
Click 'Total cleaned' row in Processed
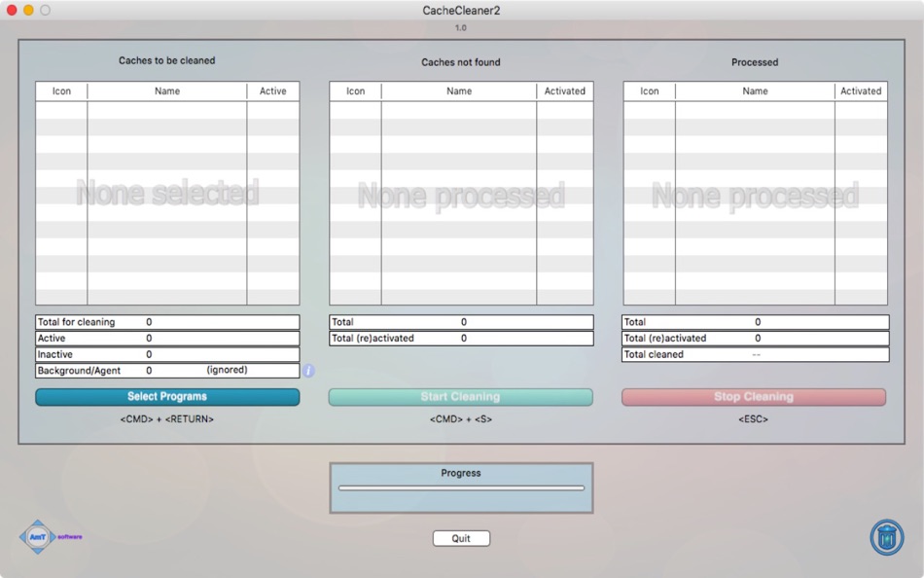pyautogui.click(x=756, y=354)
